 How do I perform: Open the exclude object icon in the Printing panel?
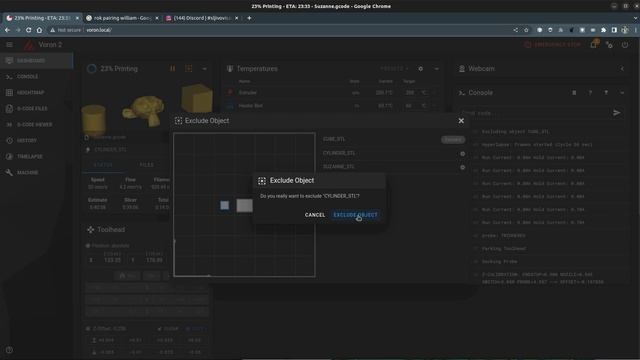tap(189, 69)
